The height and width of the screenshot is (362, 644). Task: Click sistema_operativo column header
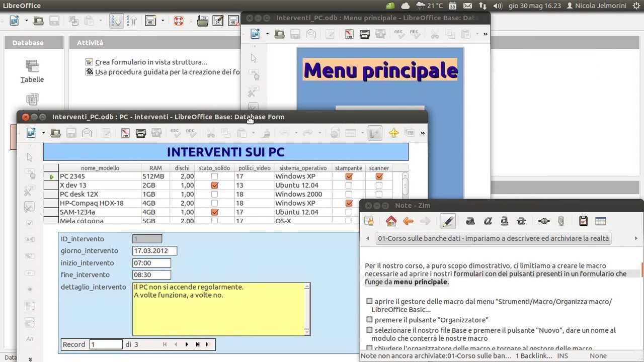(x=303, y=168)
